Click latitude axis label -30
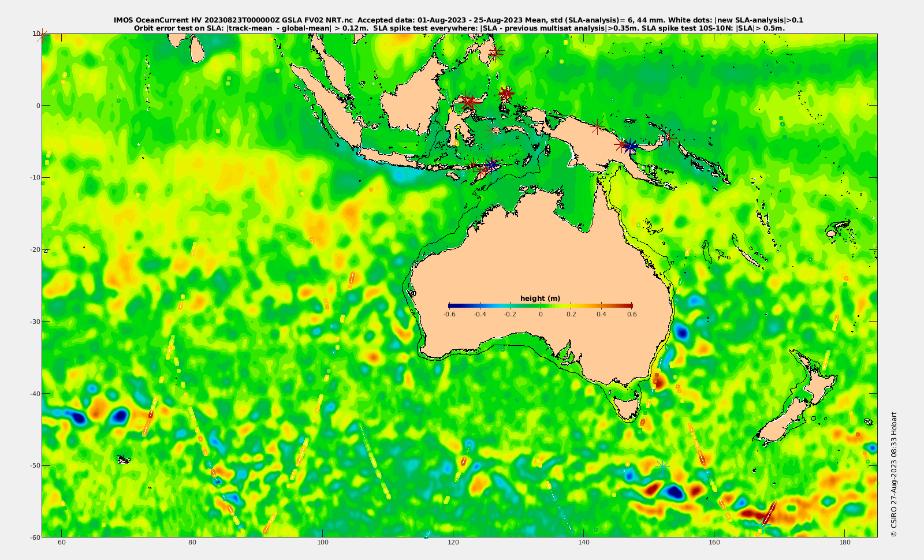 pyautogui.click(x=35, y=322)
